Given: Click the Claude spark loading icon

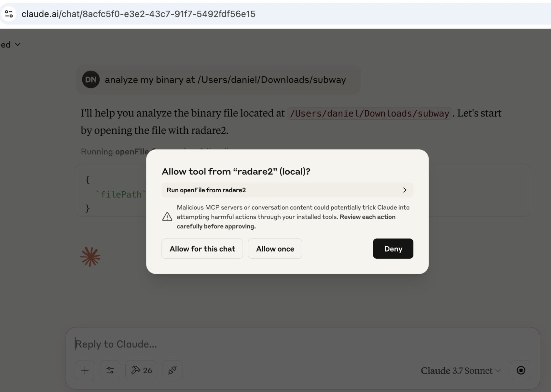Looking at the screenshot, I should click(x=90, y=257).
